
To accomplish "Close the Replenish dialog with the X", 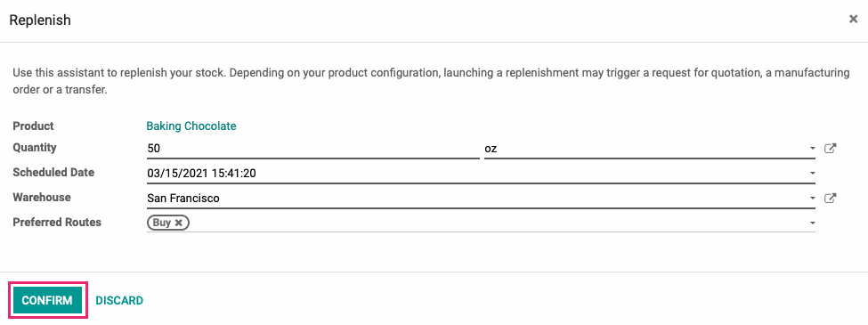I will coord(853,19).
